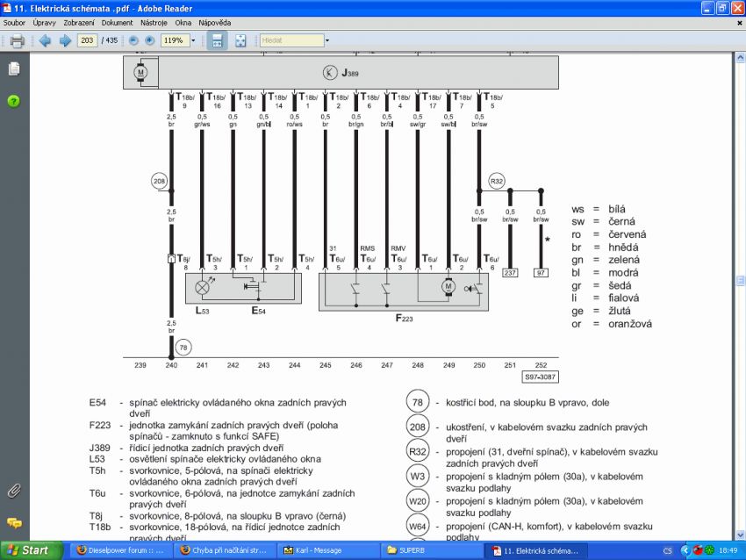Open the Nástroje menu
This screenshot has height=560, width=746.
(154, 21)
